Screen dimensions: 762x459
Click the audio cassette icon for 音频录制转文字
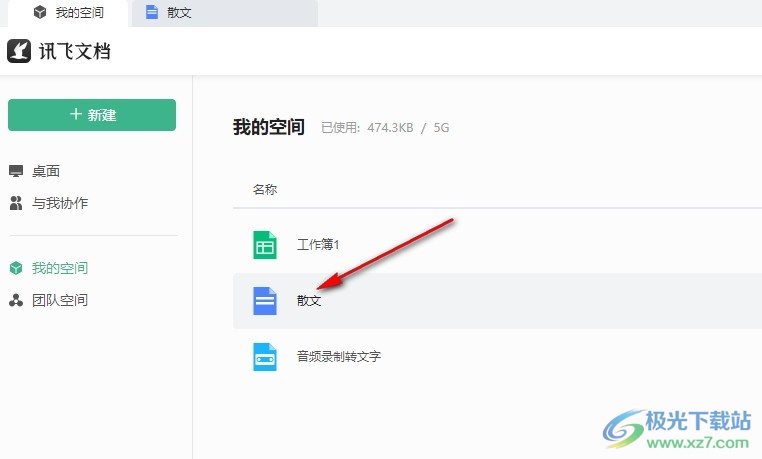click(265, 357)
